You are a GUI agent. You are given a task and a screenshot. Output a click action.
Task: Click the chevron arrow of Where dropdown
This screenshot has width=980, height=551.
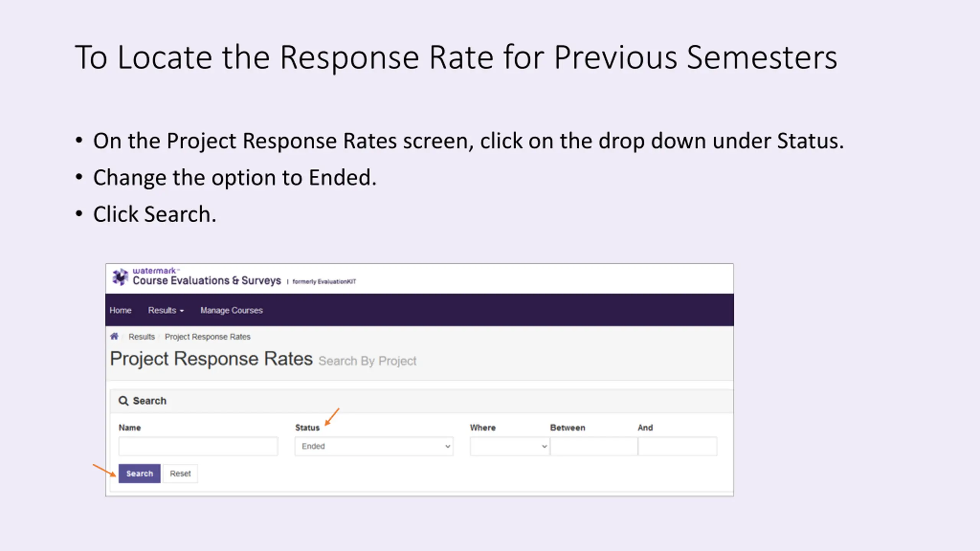point(544,447)
